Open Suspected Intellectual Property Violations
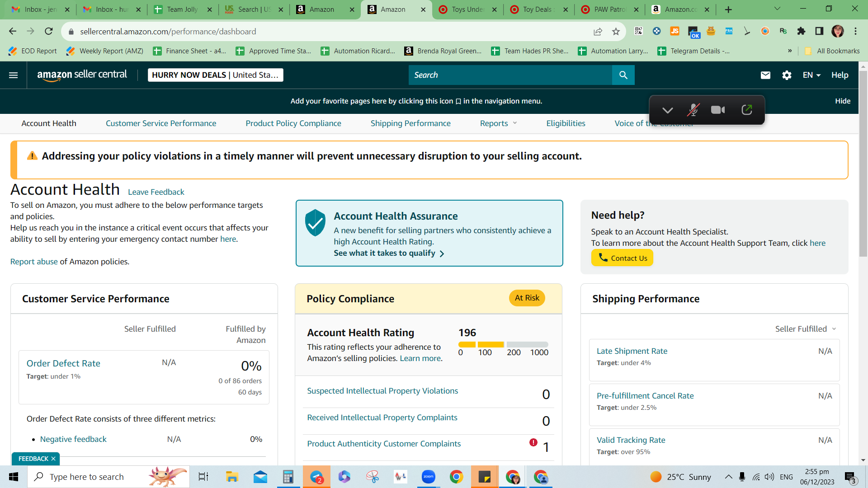 (x=382, y=391)
